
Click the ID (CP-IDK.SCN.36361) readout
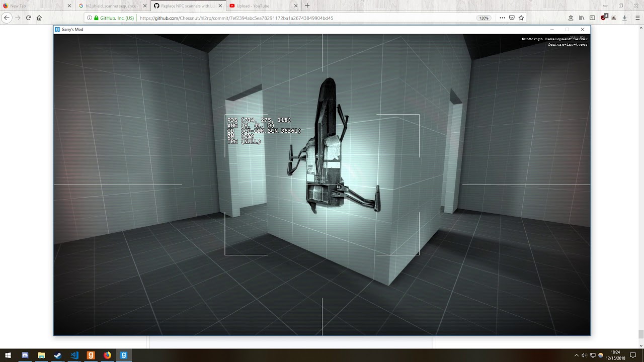click(x=264, y=131)
